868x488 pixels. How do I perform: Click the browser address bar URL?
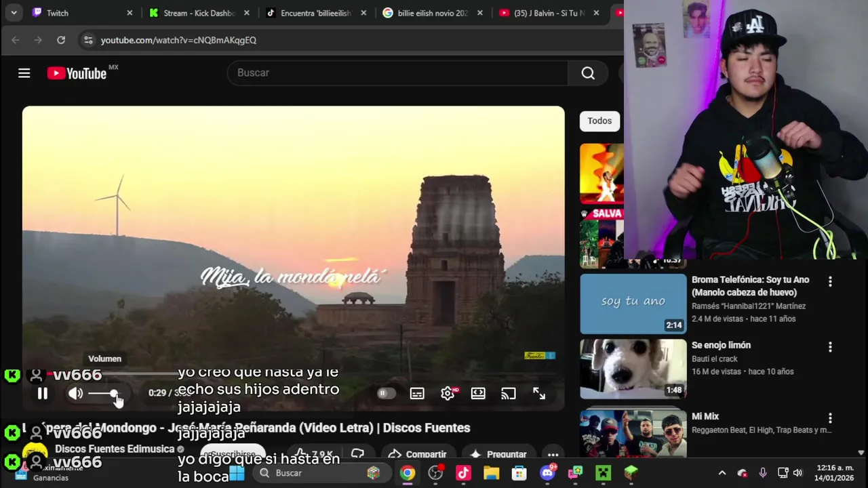[x=178, y=40]
